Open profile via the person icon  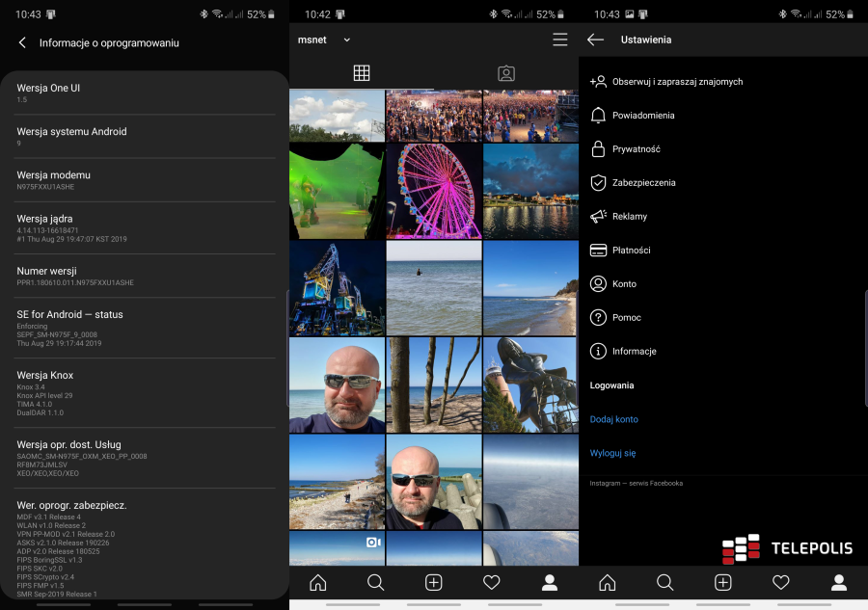(x=549, y=582)
